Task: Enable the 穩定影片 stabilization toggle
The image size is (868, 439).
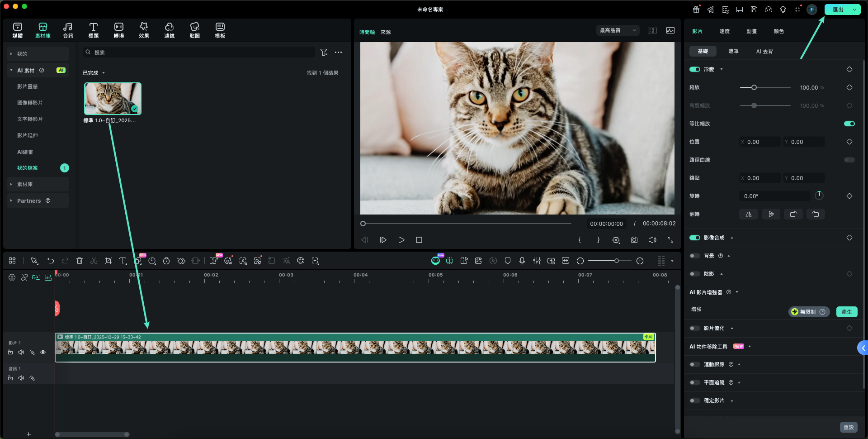Action: point(695,401)
